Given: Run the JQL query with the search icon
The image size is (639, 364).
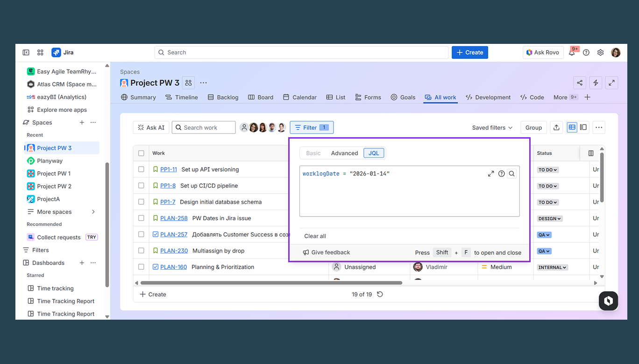Looking at the screenshot, I should (x=512, y=173).
